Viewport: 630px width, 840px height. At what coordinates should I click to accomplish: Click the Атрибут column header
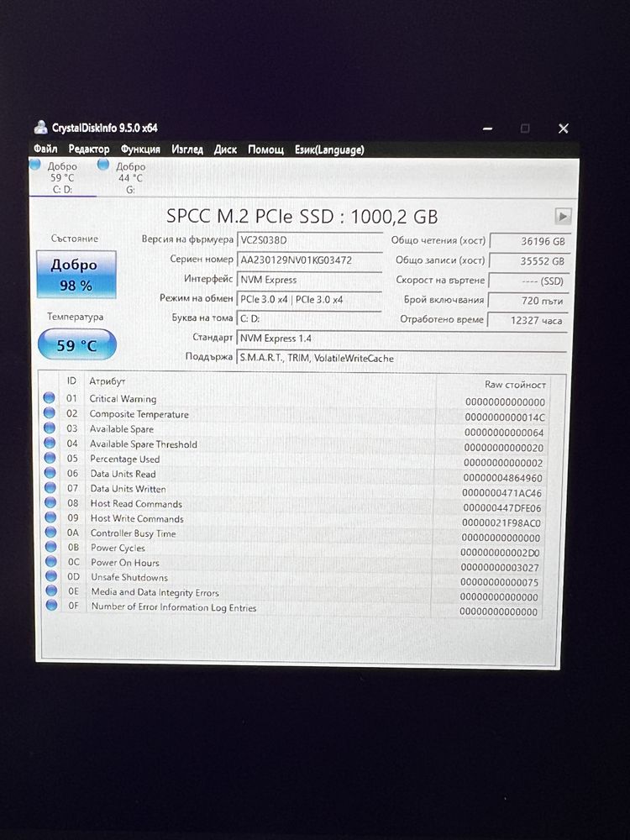[108, 381]
